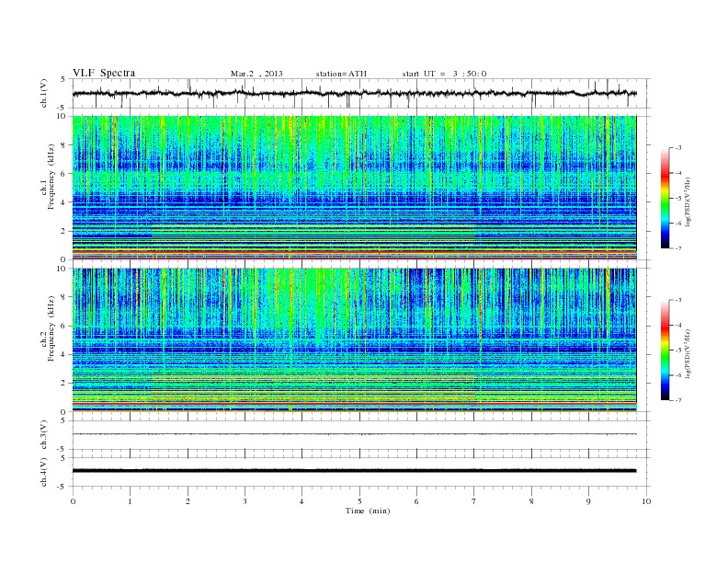Click the date label "Mar.2 , 2013"

(256, 74)
